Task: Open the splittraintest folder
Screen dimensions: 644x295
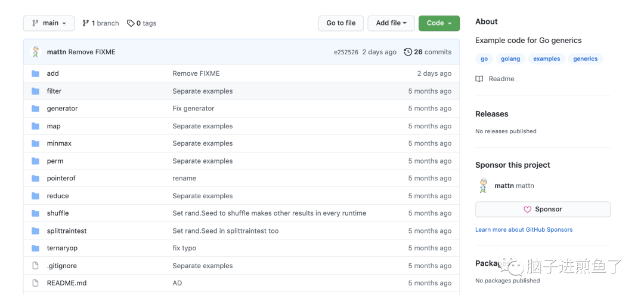Action: [x=67, y=231]
